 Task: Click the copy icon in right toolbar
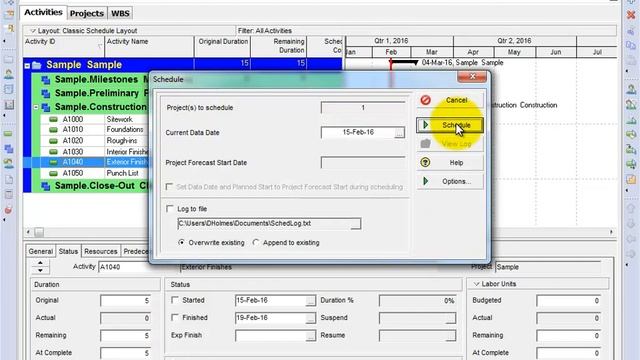point(631,45)
